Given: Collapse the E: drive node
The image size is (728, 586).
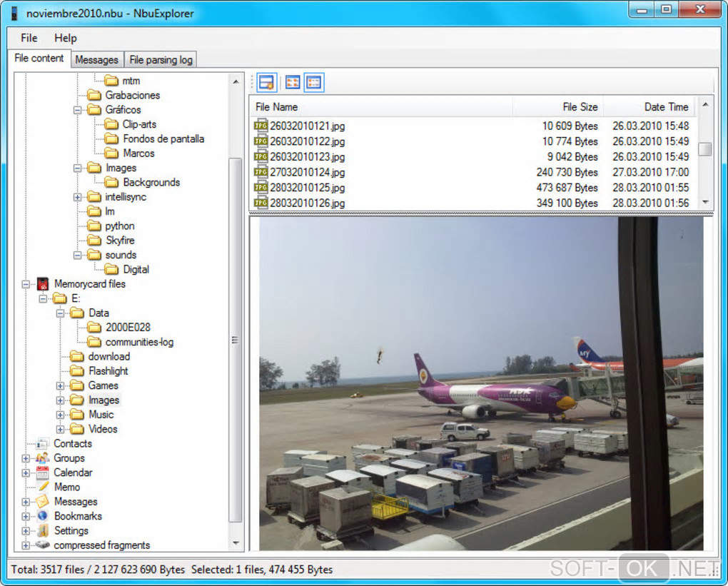Looking at the screenshot, I should 43,298.
